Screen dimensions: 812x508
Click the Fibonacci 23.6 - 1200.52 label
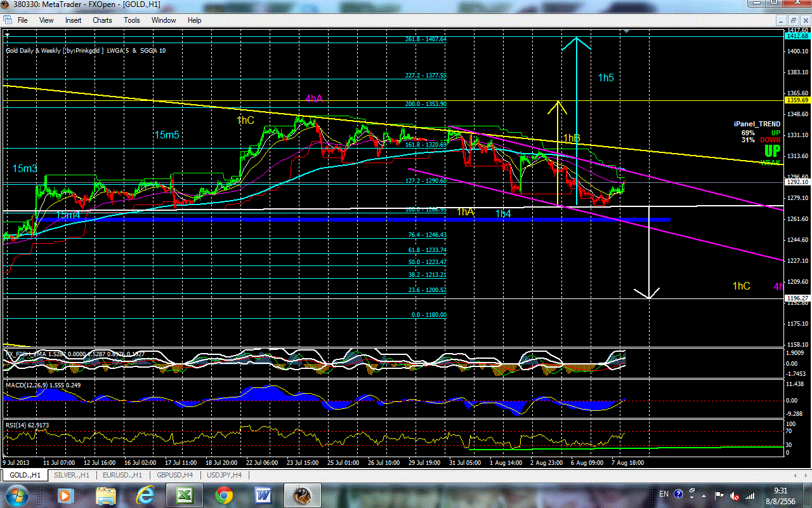[x=427, y=290]
